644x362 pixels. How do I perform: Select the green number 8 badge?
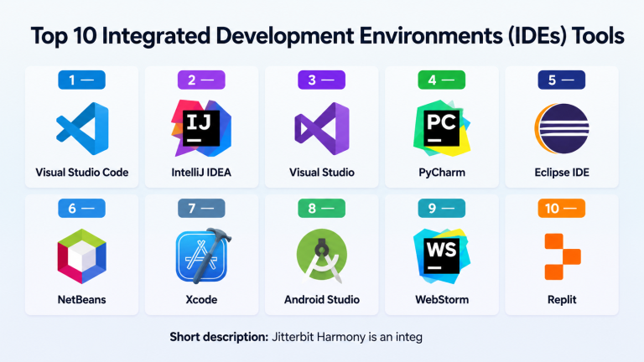click(322, 208)
